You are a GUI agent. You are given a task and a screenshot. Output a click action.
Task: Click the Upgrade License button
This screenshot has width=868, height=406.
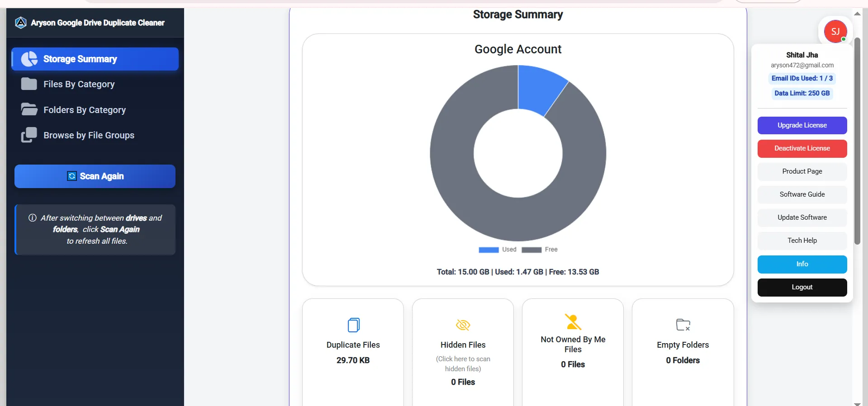pos(802,125)
